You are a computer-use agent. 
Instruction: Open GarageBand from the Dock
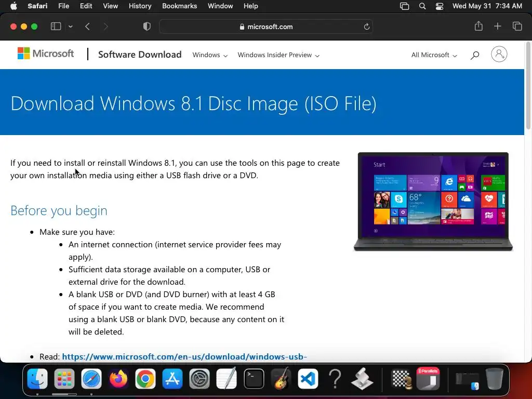tap(281, 379)
